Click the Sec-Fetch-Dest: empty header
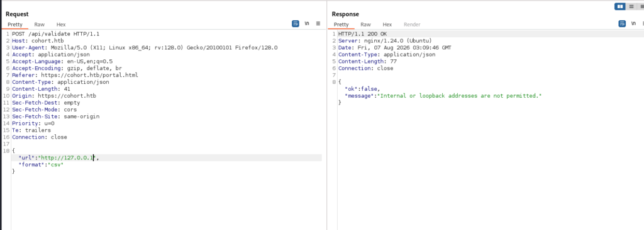Image resolution: width=644 pixels, height=230 pixels. click(46, 103)
